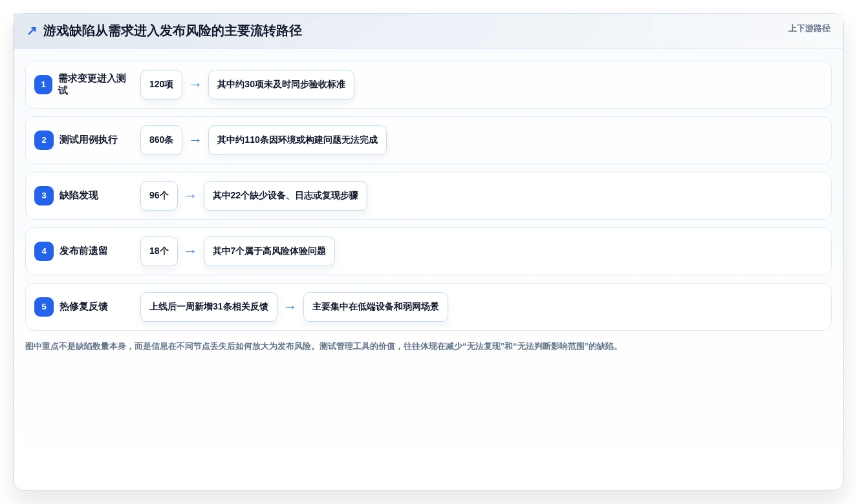Click step badge 5 for 热修复反馈
This screenshot has height=504, width=857.
[x=43, y=307]
